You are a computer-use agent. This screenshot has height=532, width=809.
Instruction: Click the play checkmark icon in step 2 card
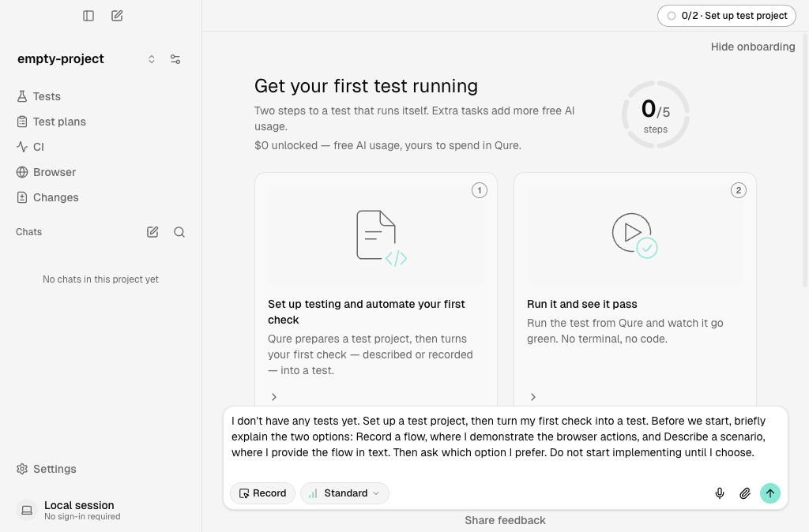point(634,235)
